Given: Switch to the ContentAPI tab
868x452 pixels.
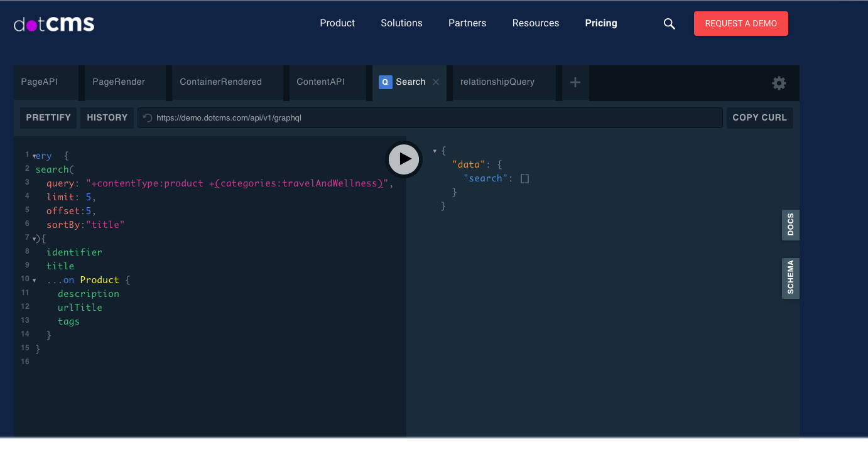Looking at the screenshot, I should [x=320, y=82].
